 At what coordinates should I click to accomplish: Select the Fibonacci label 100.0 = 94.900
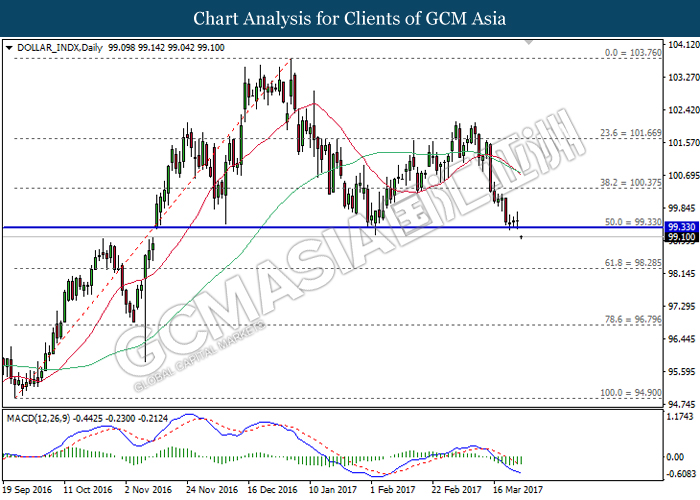pos(630,392)
